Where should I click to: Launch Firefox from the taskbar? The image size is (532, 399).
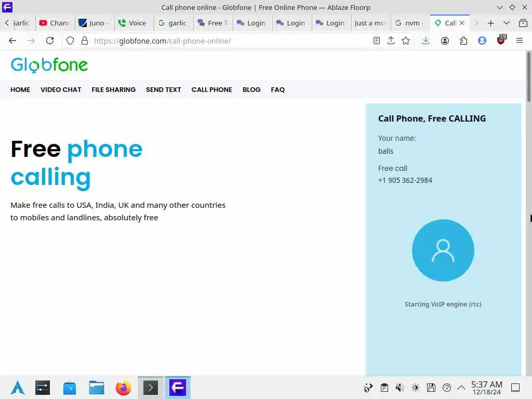coord(124,388)
